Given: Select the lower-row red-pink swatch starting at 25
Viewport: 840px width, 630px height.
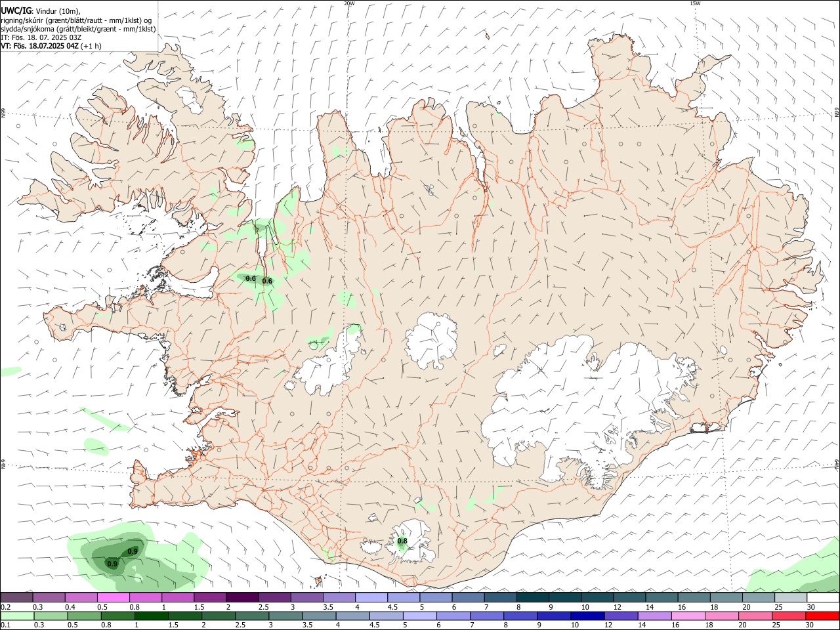Looking at the screenshot, I should 788,616.
